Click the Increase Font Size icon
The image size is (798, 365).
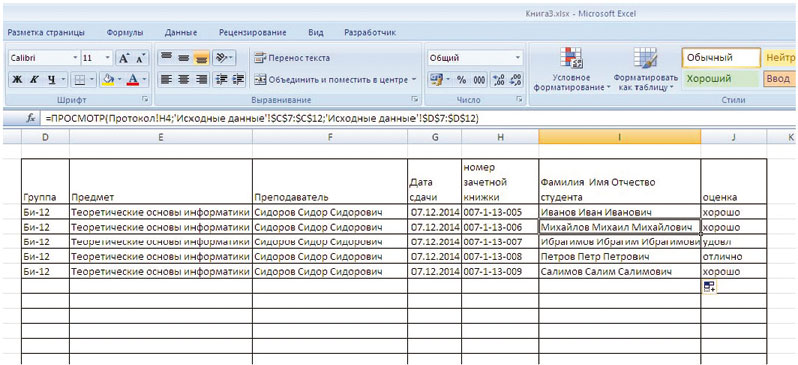click(124, 58)
